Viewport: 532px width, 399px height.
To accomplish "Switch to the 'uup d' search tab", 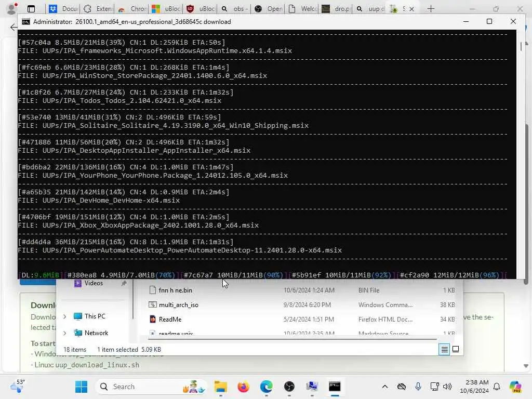I will point(370,9).
